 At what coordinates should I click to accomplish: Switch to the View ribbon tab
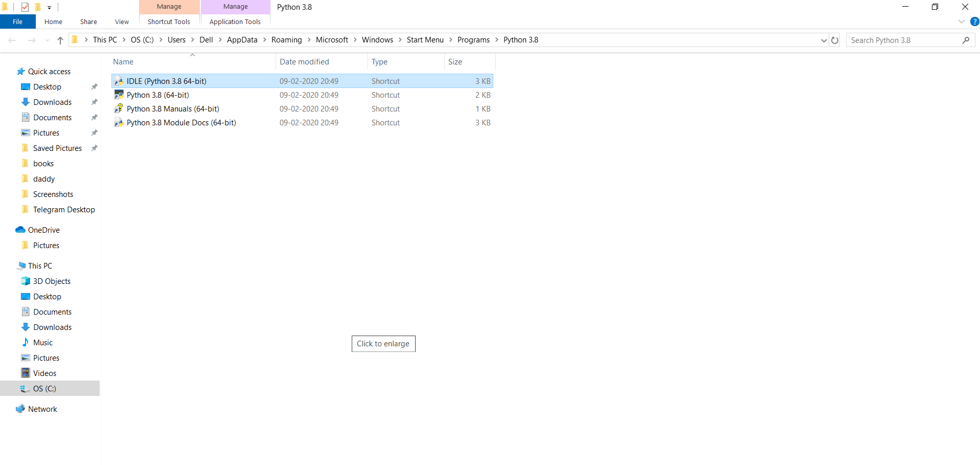[122, 21]
